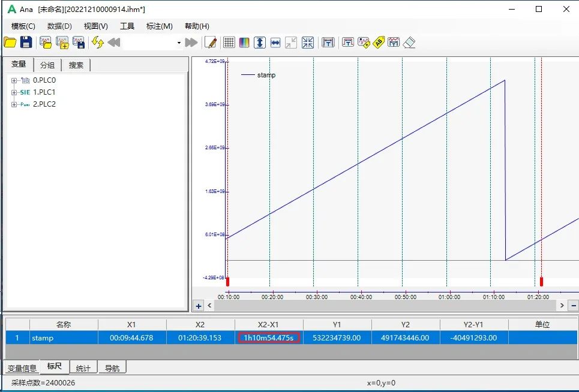Go to previous file with rewind arrows
The height and width of the screenshot is (392, 579).
(x=114, y=43)
